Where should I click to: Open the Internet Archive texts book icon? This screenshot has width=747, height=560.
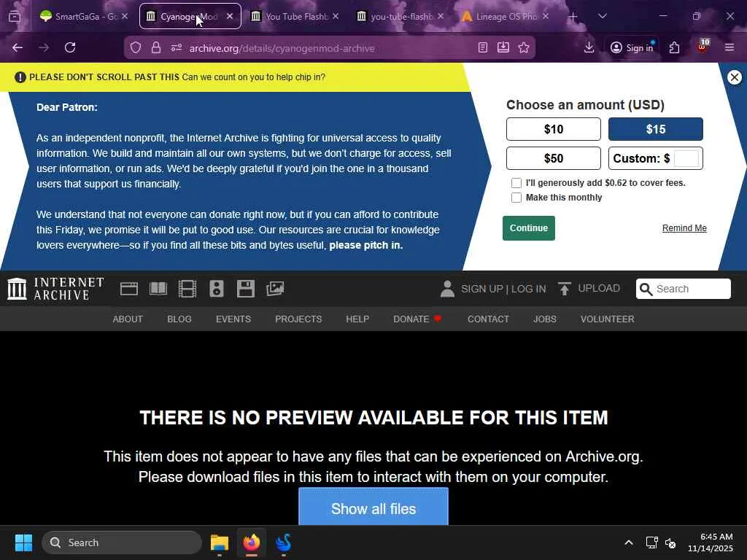(x=158, y=289)
